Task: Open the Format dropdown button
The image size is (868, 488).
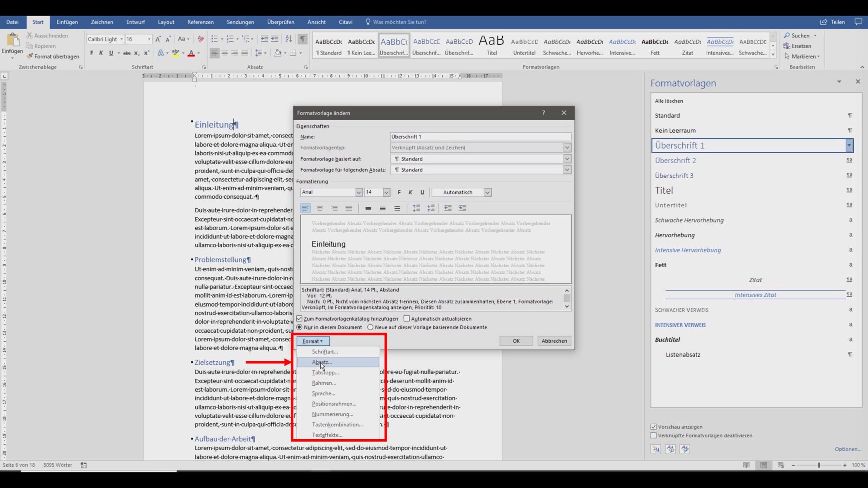Action: [x=313, y=341]
